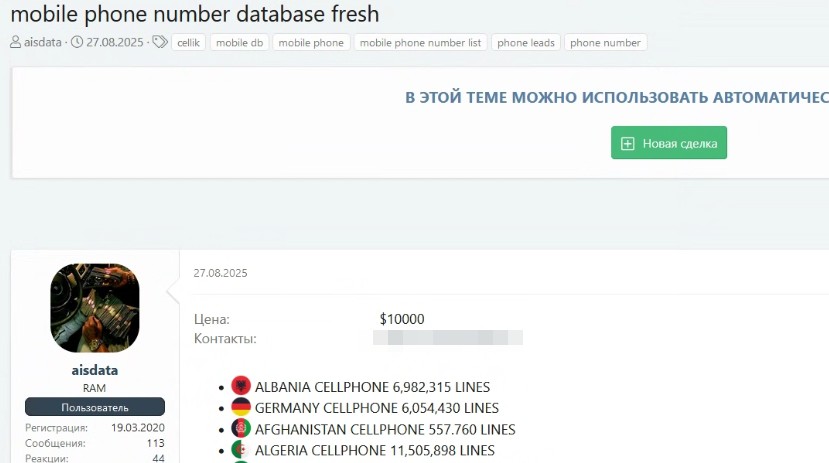Viewport: 829px width, 463px height.
Task: Click the Algeria flag icon
Action: (241, 450)
